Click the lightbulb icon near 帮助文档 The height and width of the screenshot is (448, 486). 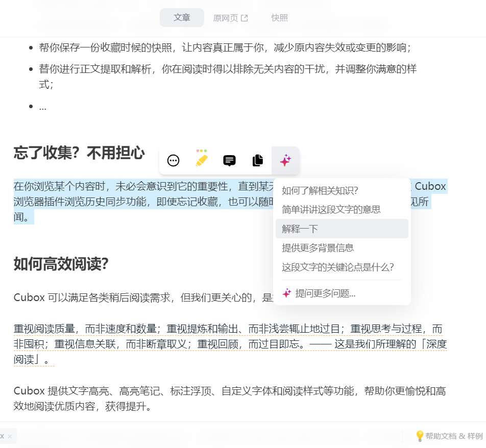[x=419, y=436]
